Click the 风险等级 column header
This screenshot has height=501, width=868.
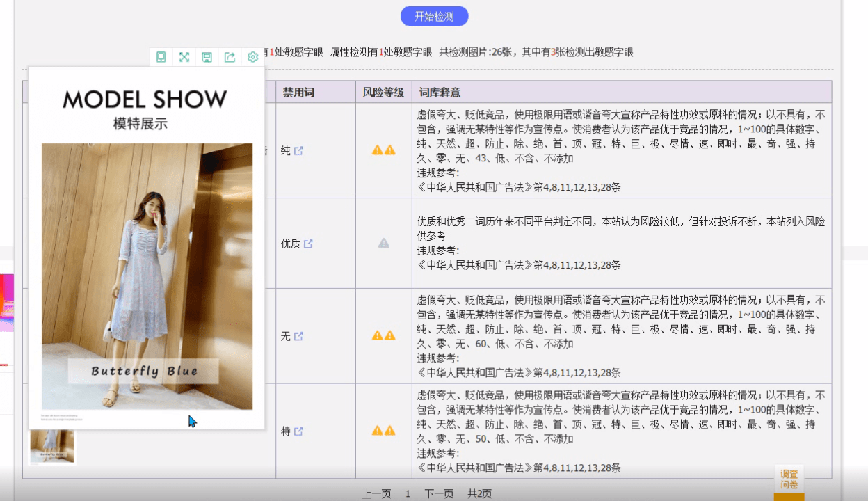click(x=383, y=92)
